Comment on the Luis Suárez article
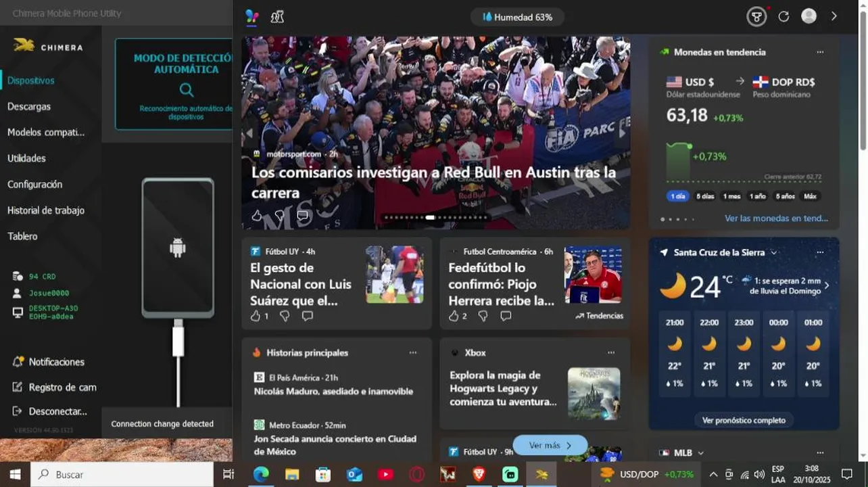The image size is (868, 487). coord(307,316)
